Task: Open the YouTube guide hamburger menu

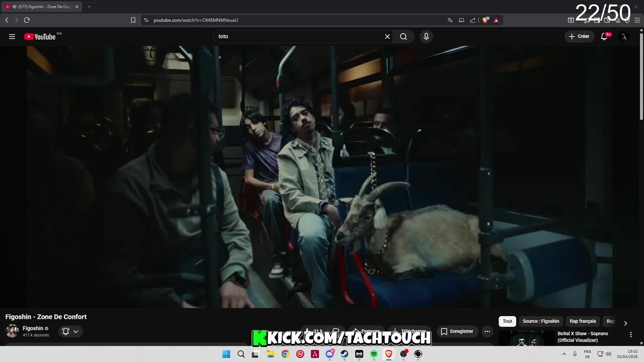Action: click(x=12, y=36)
